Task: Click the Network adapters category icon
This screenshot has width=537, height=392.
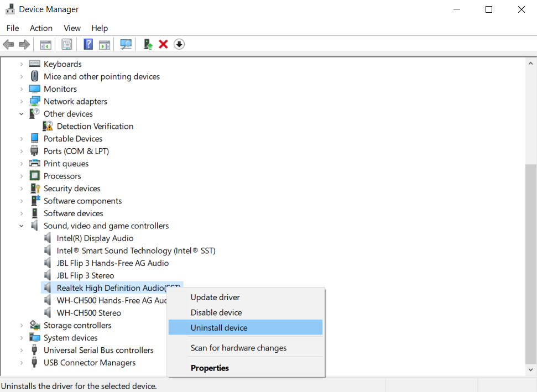Action: click(x=35, y=101)
